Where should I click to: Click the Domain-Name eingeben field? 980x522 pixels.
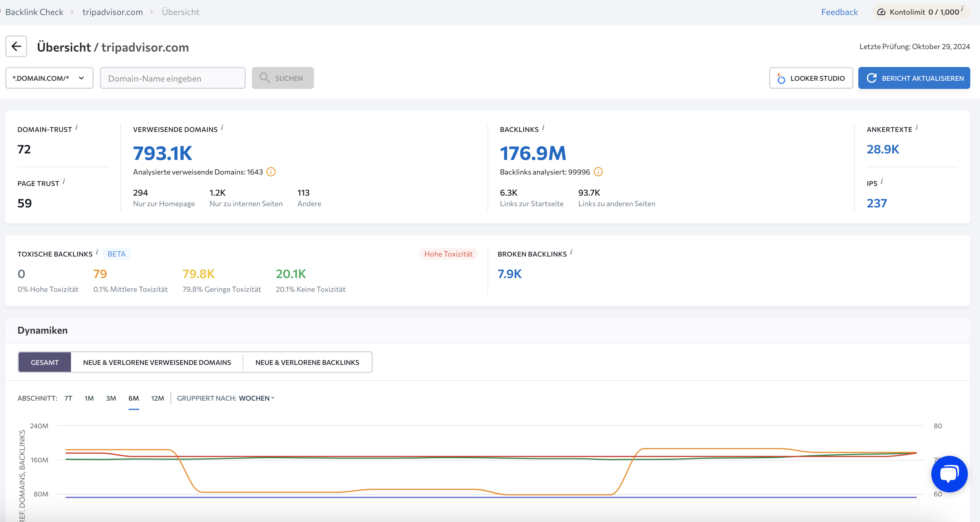click(x=173, y=78)
